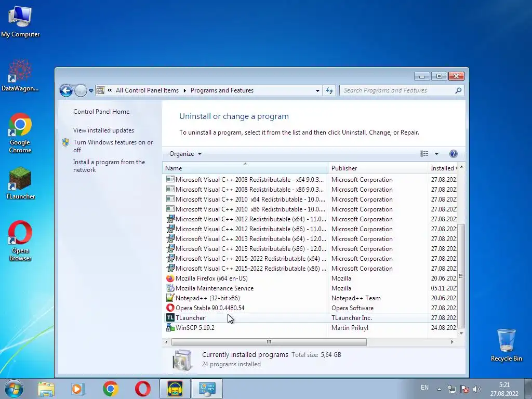Select Visual C++ 2013 Redistributable (x86) entry
This screenshot has width=532, height=399.
pyautogui.click(x=310, y=249)
